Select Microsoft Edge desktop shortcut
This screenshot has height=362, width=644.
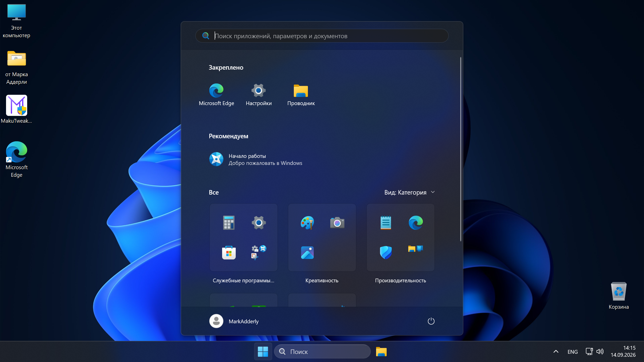[x=16, y=159]
